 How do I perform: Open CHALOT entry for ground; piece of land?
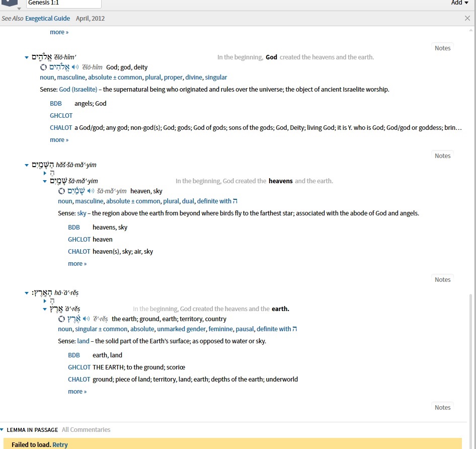(79, 380)
